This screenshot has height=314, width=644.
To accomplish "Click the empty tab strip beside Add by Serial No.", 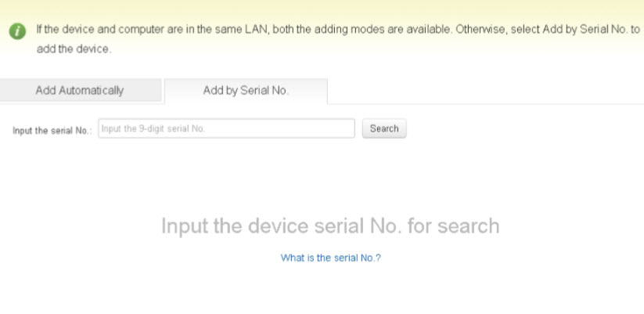I will [x=485, y=91].
